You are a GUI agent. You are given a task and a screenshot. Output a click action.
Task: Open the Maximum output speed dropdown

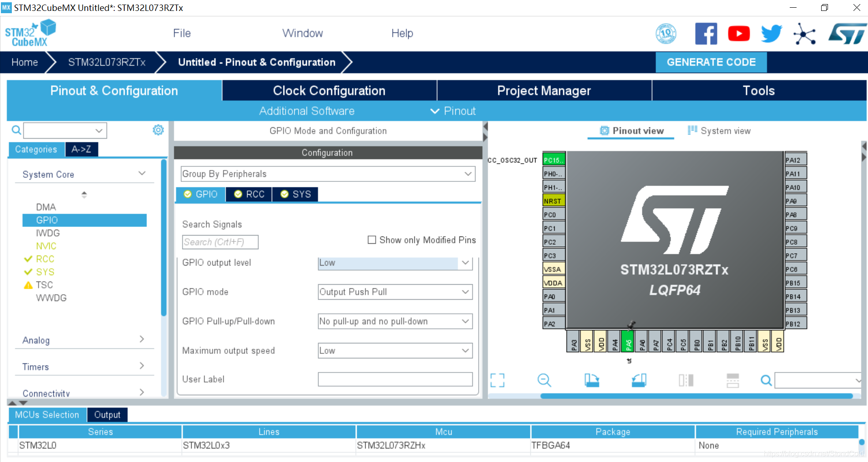point(395,351)
